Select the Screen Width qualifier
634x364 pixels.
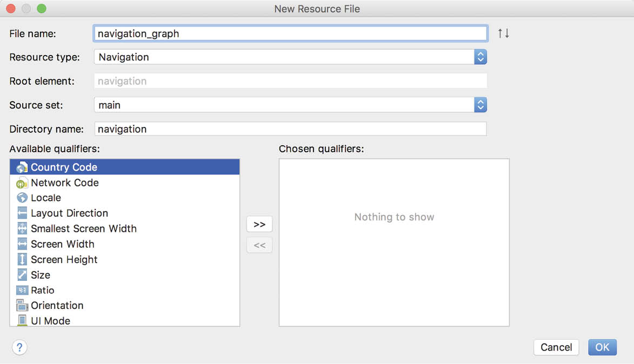124,244
